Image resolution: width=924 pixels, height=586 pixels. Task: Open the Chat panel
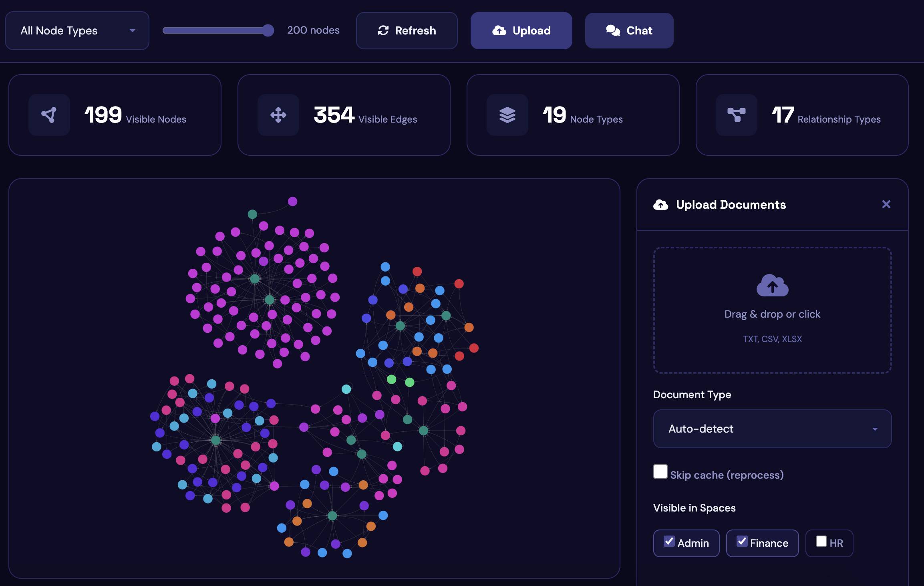click(629, 31)
